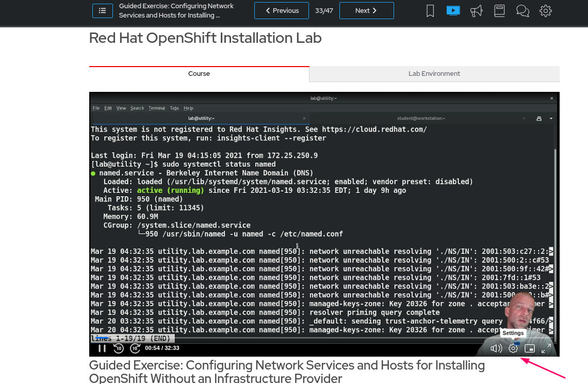Click the Guided Exercise title in header
Image resolution: width=588 pixels, height=384 pixels.
tap(176, 10)
